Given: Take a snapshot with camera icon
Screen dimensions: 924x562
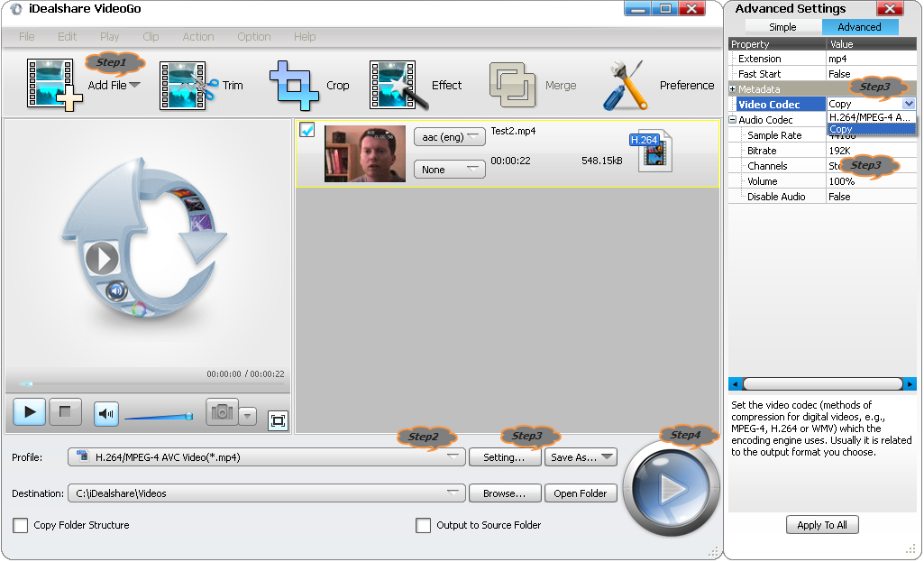Looking at the screenshot, I should coord(222,411).
